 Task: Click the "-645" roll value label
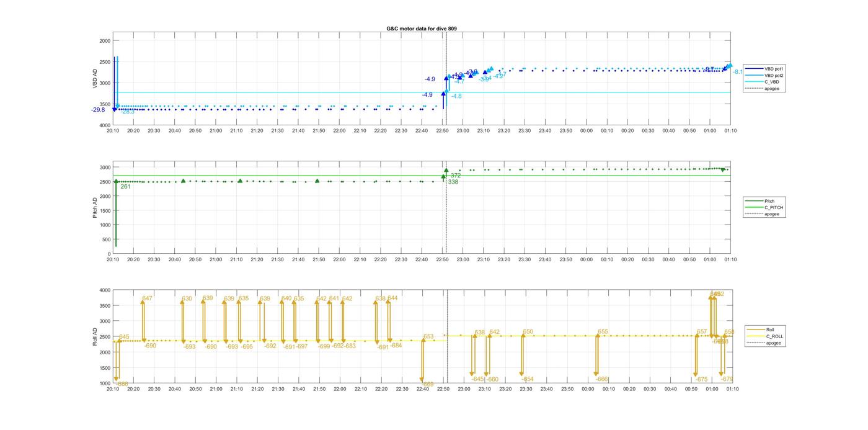click(x=477, y=379)
